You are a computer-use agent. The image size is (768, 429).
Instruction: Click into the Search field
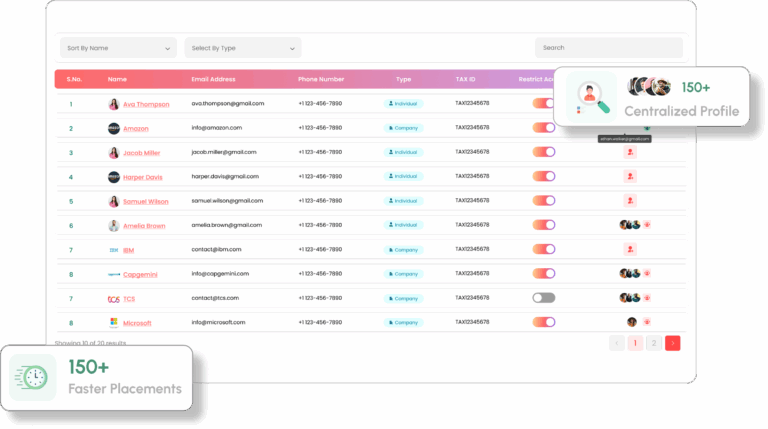[x=608, y=48]
